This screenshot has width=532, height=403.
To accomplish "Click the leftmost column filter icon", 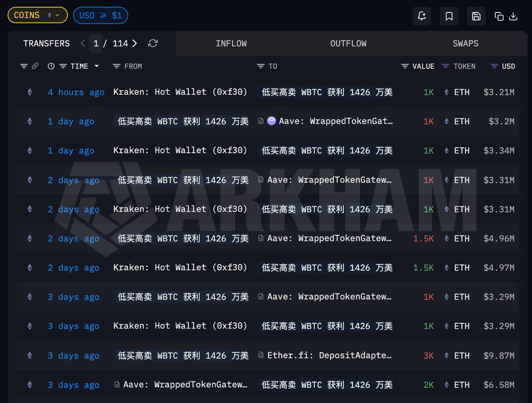I will (24, 66).
